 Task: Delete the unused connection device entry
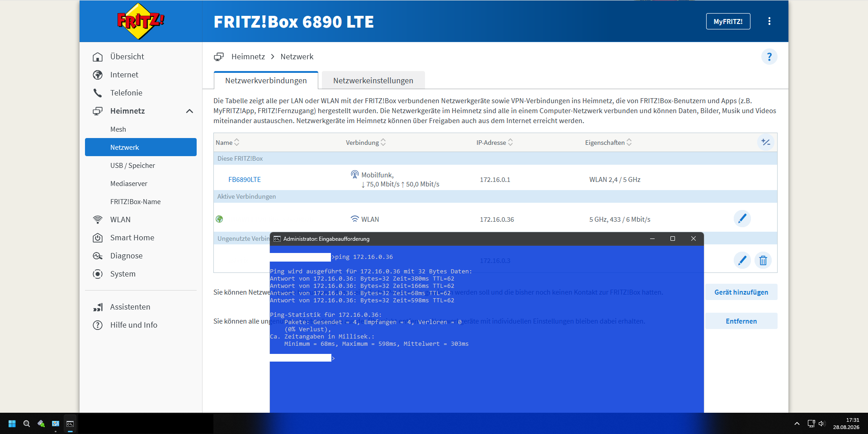tap(763, 260)
